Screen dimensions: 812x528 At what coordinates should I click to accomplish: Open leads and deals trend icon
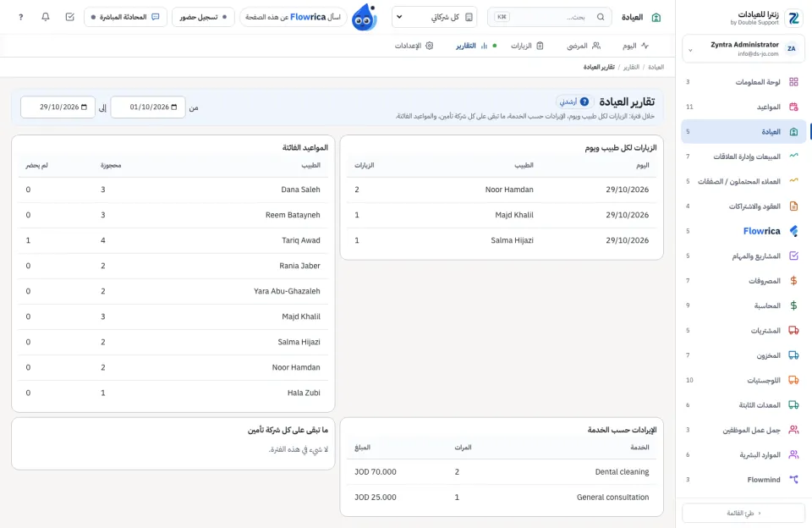click(x=793, y=181)
